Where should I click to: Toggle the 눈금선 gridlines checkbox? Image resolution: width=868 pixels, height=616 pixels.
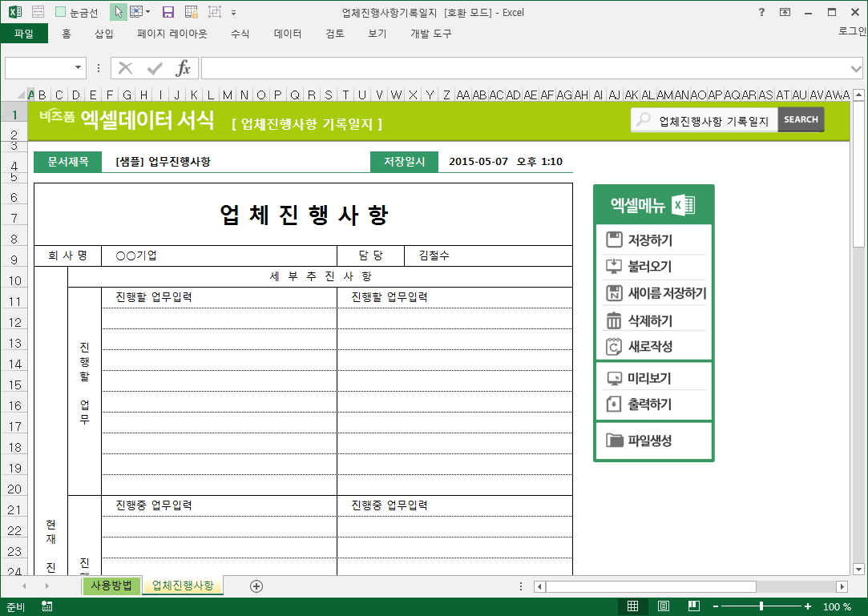pyautogui.click(x=61, y=12)
